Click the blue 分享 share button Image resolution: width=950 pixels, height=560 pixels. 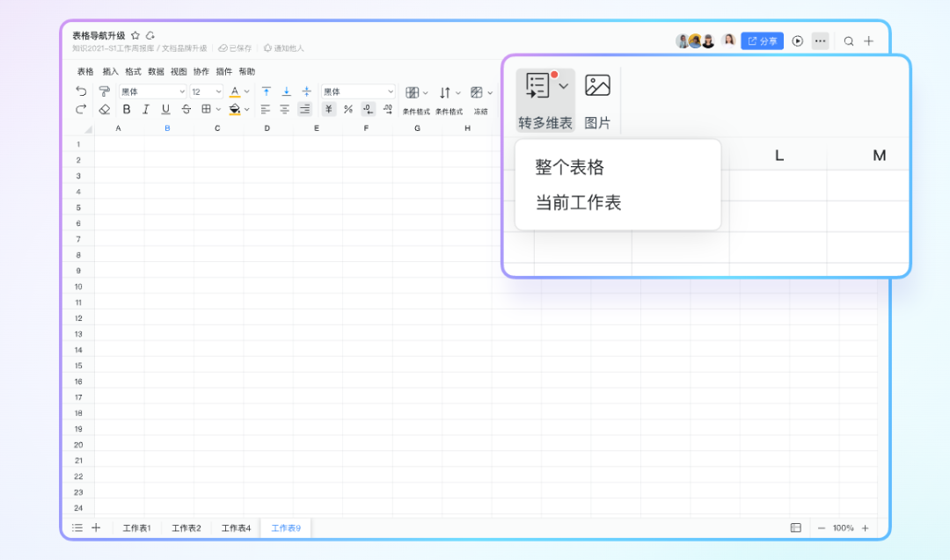762,41
